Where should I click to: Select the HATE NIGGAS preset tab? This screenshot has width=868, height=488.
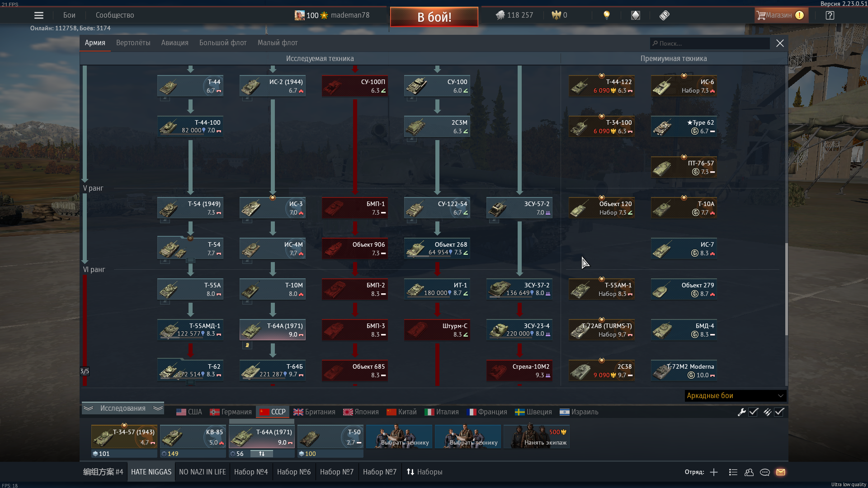[151, 472]
